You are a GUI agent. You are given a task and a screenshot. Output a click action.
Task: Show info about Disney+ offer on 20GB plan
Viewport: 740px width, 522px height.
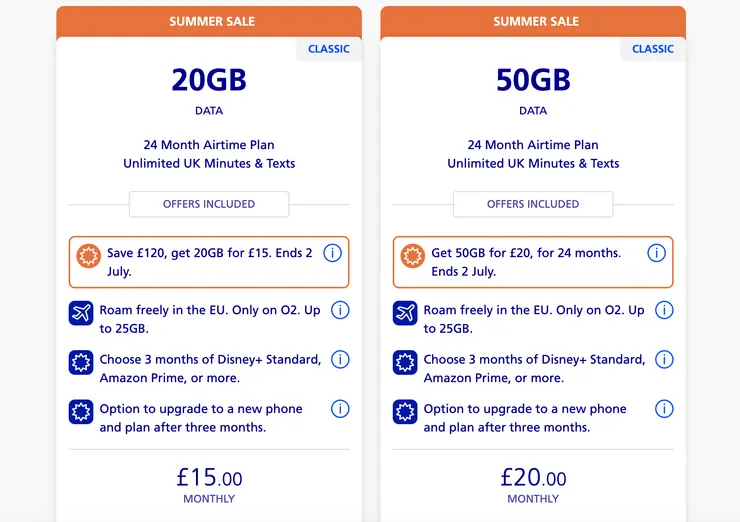pyautogui.click(x=340, y=359)
